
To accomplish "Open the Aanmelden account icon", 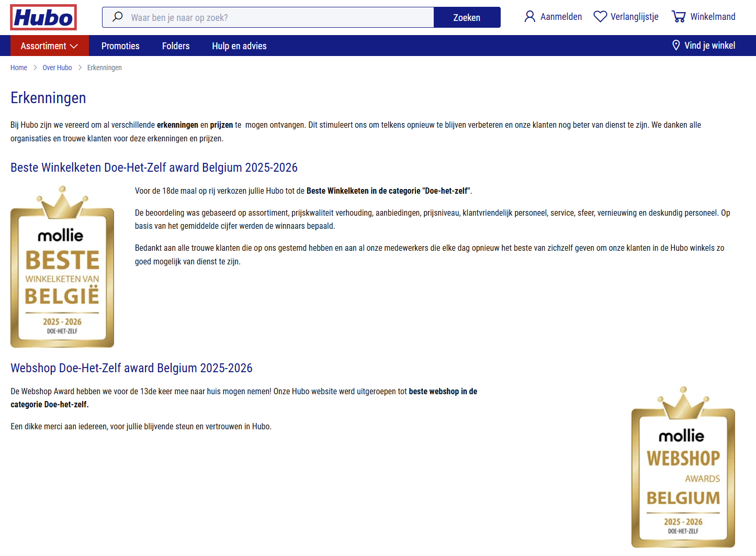I will [x=529, y=16].
